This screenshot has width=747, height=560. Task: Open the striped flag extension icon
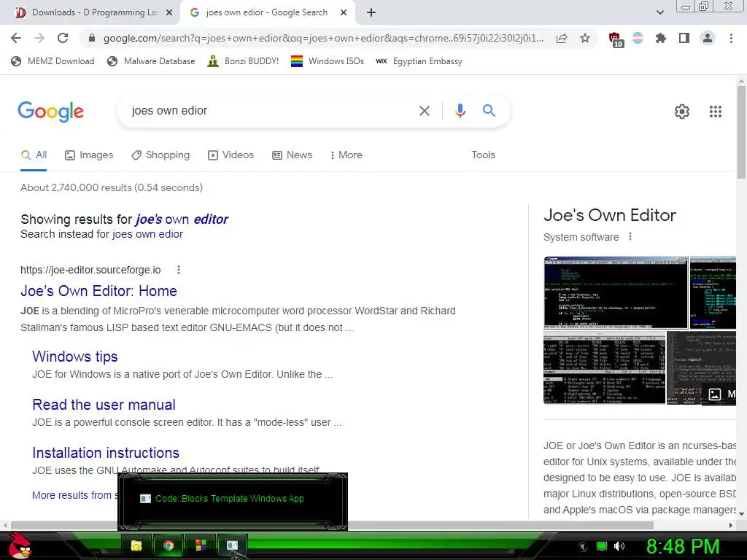[638, 38]
